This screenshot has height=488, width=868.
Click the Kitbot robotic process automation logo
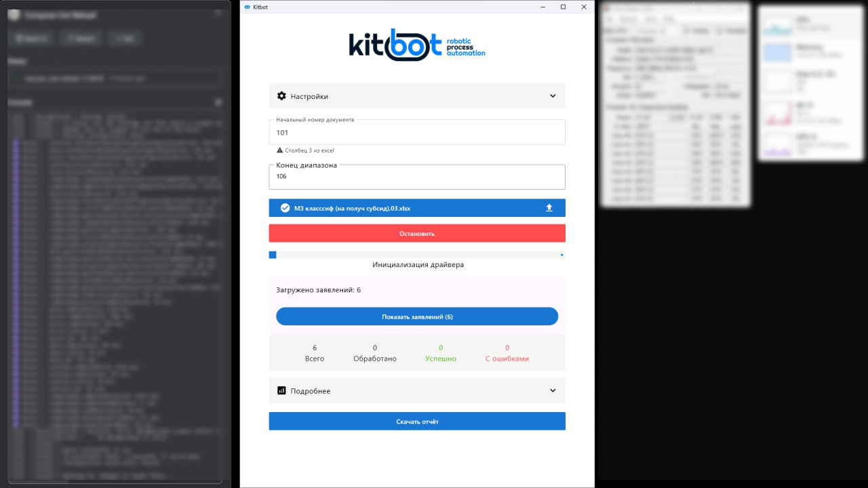click(417, 45)
